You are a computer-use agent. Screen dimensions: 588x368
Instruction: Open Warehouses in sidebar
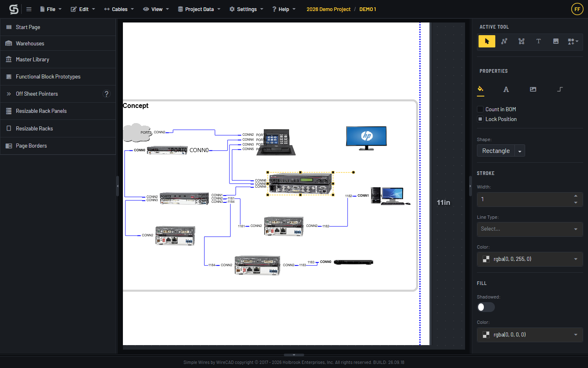pos(58,43)
